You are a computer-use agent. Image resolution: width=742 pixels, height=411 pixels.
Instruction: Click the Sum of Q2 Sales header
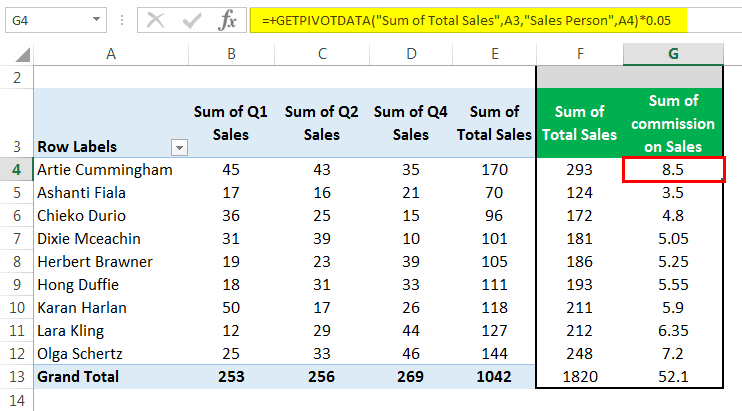click(322, 123)
